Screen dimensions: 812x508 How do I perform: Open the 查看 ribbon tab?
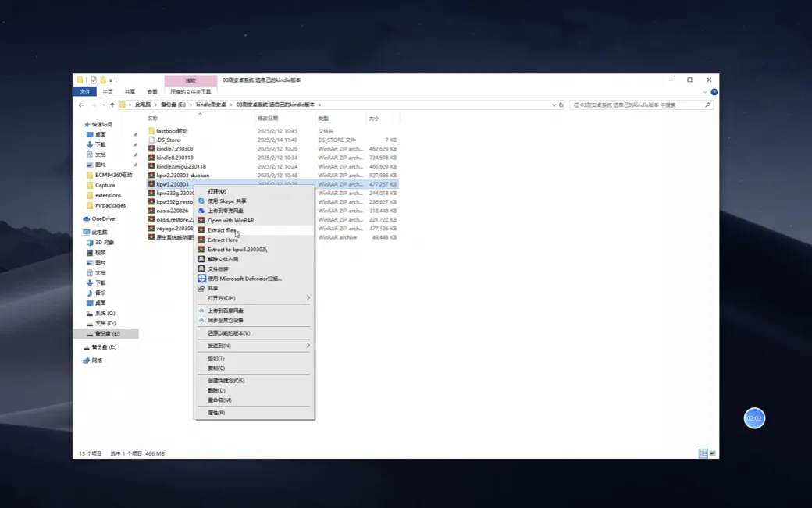click(152, 92)
